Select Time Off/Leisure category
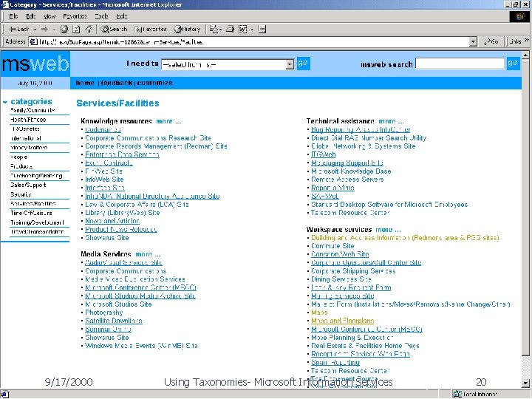532x399 pixels. [x=31, y=213]
